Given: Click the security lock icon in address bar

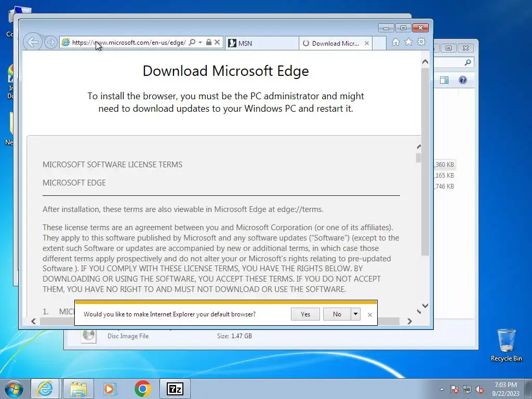Looking at the screenshot, I should pos(209,42).
